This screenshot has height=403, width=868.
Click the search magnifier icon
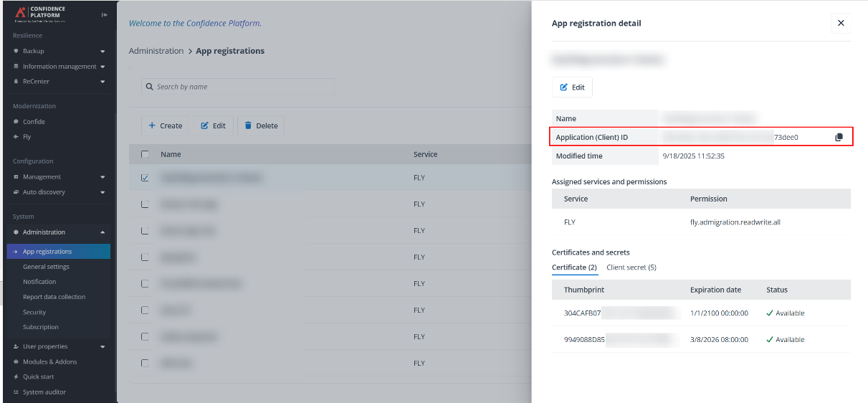click(x=149, y=87)
